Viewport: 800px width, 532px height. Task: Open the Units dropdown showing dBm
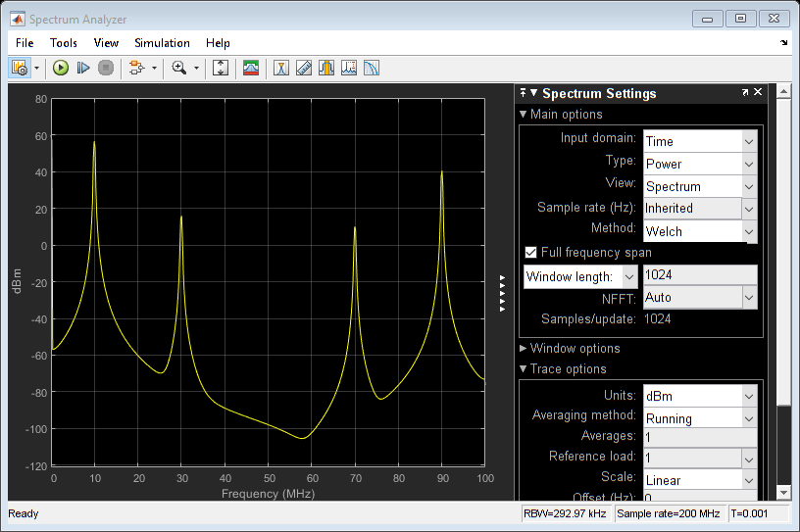[699, 396]
